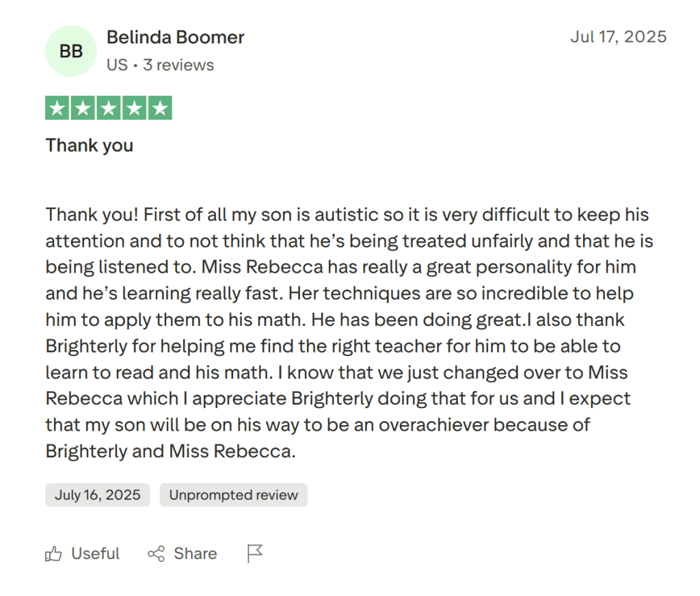
Task: Flag this review using the flag icon
Action: tap(255, 554)
